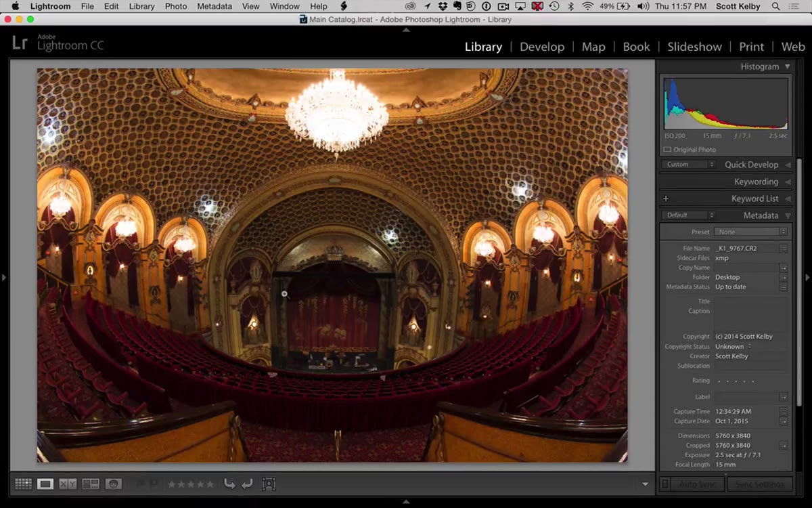The image size is (812, 508).
Task: Open Copyright Status Unknown dropdown
Action: [734, 347]
